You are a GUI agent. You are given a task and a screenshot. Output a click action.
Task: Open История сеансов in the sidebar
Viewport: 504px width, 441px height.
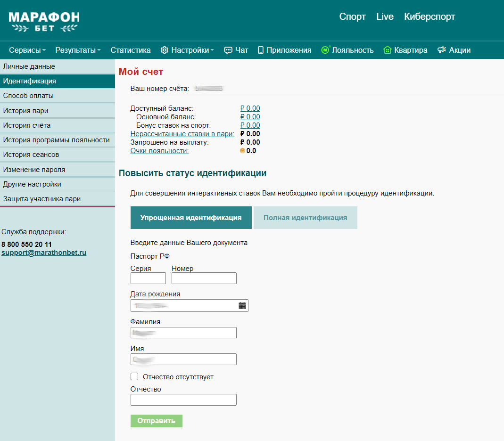pyautogui.click(x=58, y=155)
